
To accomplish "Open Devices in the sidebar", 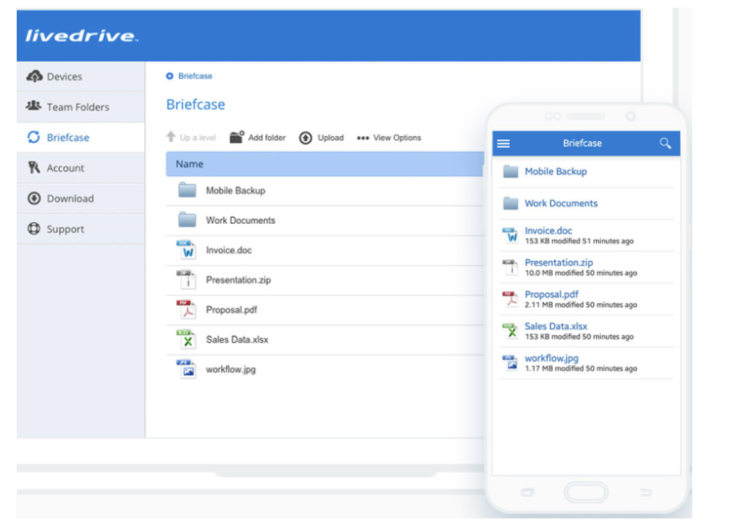I will [x=81, y=77].
